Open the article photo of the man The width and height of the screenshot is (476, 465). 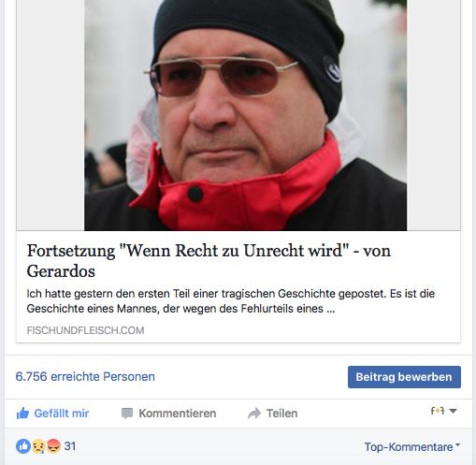click(x=245, y=115)
